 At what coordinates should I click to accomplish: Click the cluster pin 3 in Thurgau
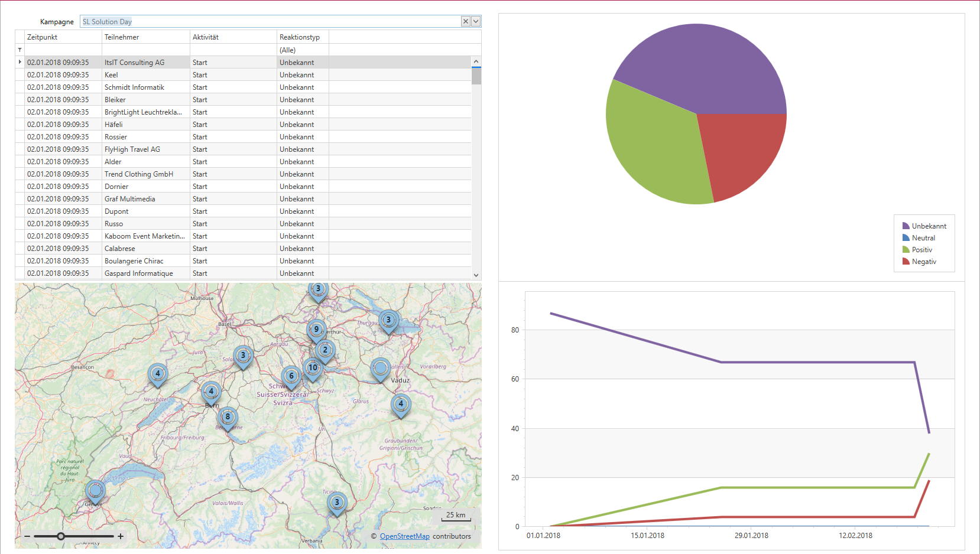(388, 321)
